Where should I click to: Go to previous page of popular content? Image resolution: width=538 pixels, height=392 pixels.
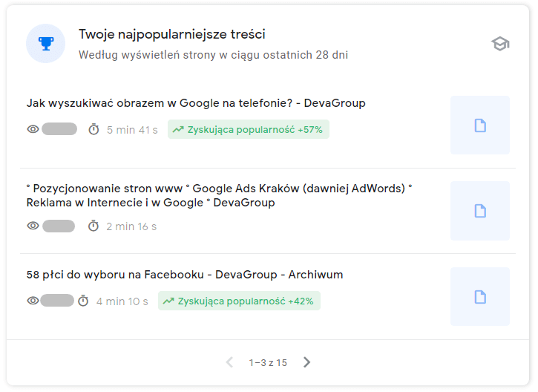pos(229,362)
